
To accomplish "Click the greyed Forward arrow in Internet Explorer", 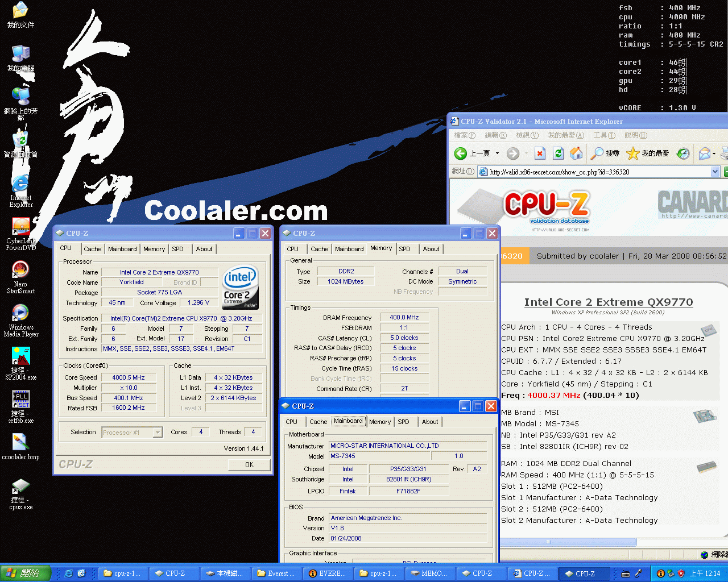I will [x=513, y=153].
